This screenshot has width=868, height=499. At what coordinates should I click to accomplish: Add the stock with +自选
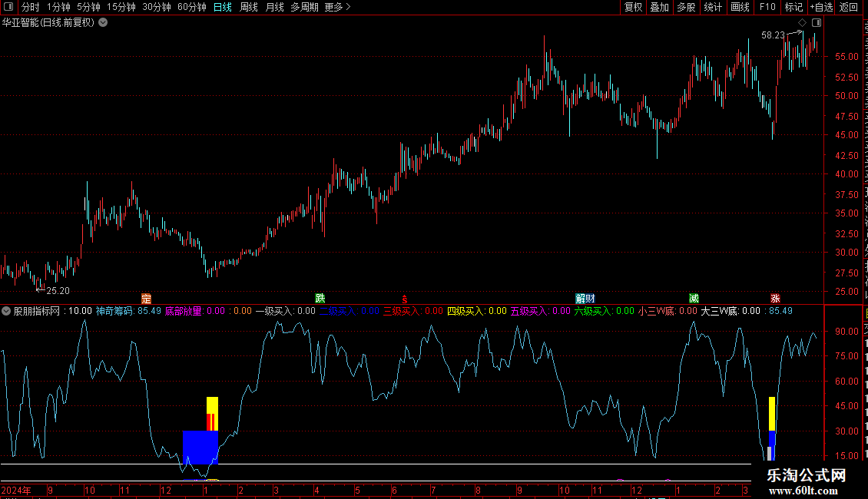click(821, 7)
